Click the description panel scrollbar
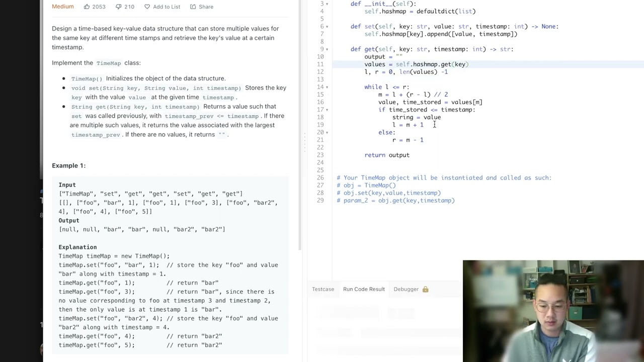This screenshot has height=362, width=644. coord(300,126)
